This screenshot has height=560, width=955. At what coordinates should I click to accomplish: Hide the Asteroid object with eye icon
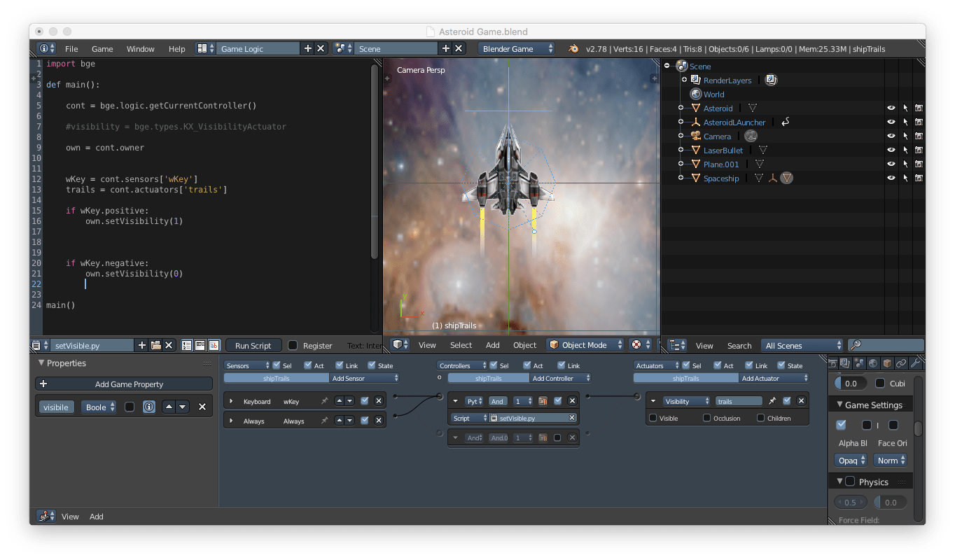pos(891,108)
